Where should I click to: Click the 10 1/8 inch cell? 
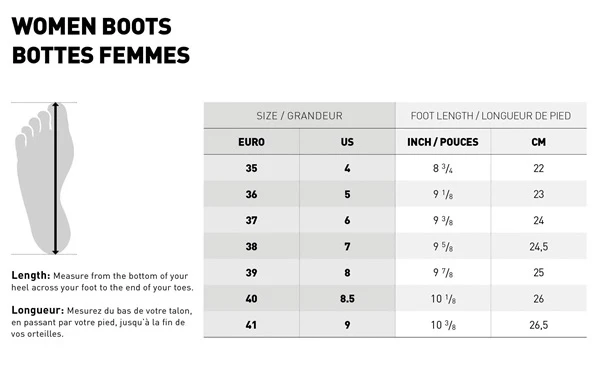point(443,299)
